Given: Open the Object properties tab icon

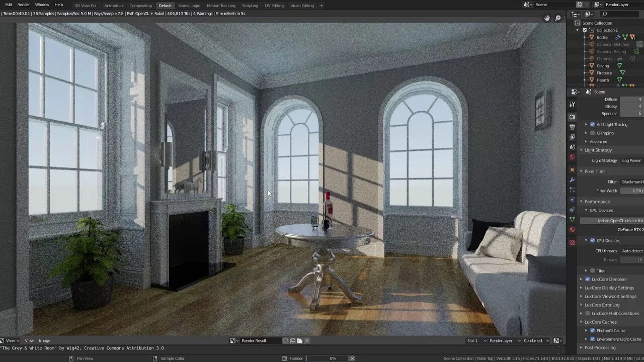Looking at the screenshot, I should 572,170.
